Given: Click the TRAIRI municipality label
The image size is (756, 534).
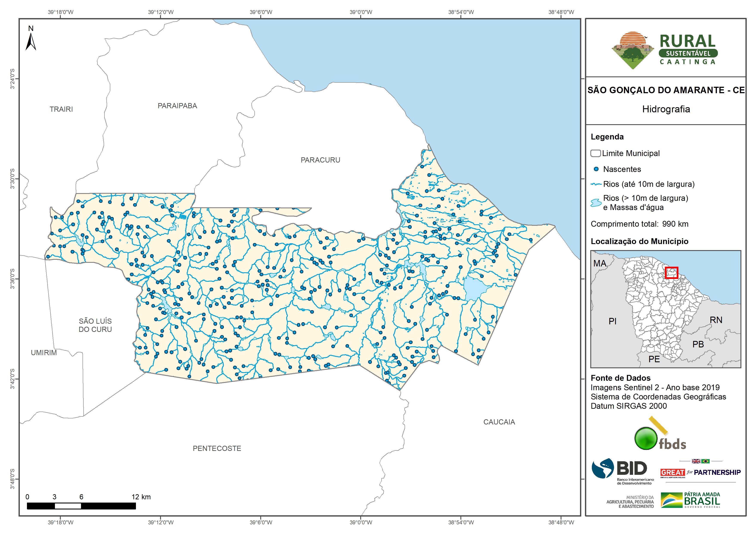Looking at the screenshot, I should coord(61,109).
